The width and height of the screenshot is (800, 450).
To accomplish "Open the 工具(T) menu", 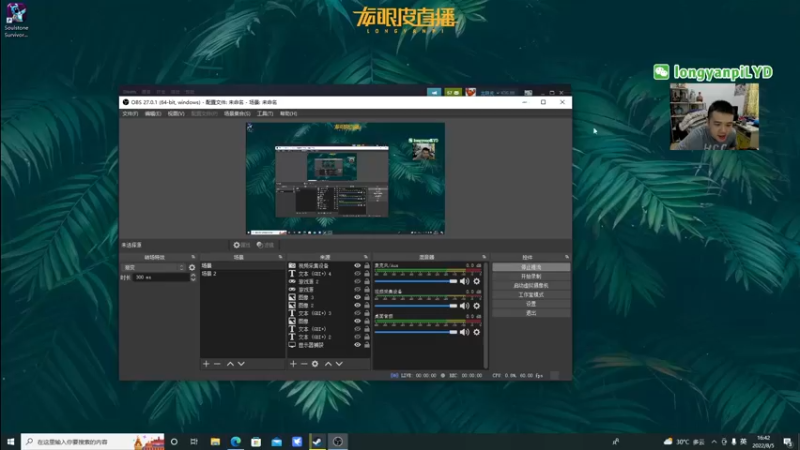I will click(265, 114).
